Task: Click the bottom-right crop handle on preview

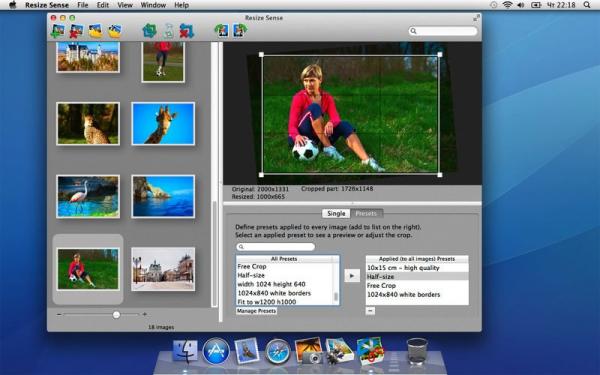Action: tap(440, 175)
